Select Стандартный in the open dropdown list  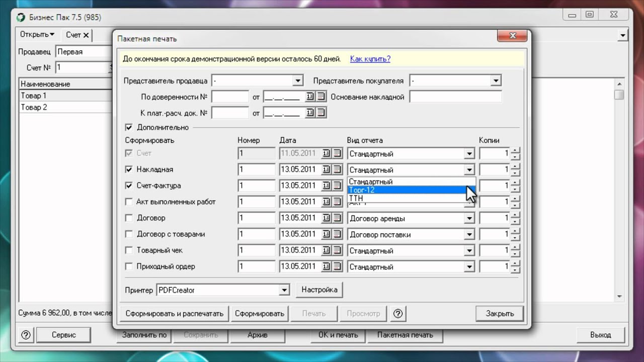(411, 182)
